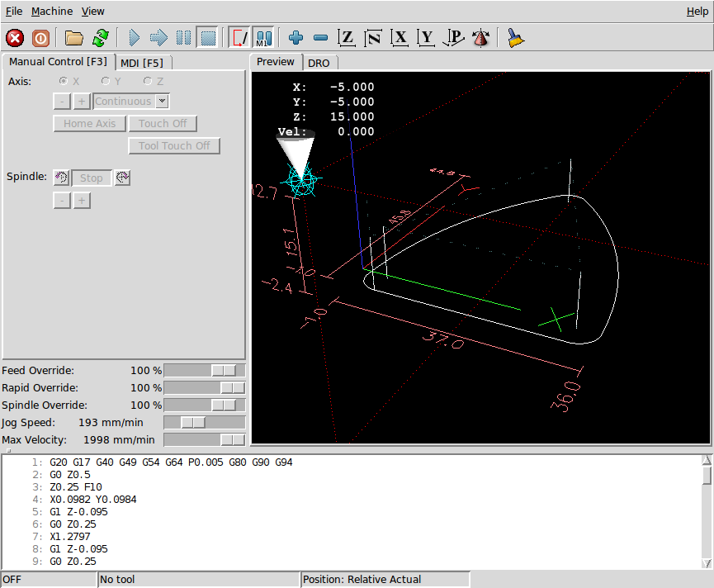Click the Run program icon

tap(134, 37)
